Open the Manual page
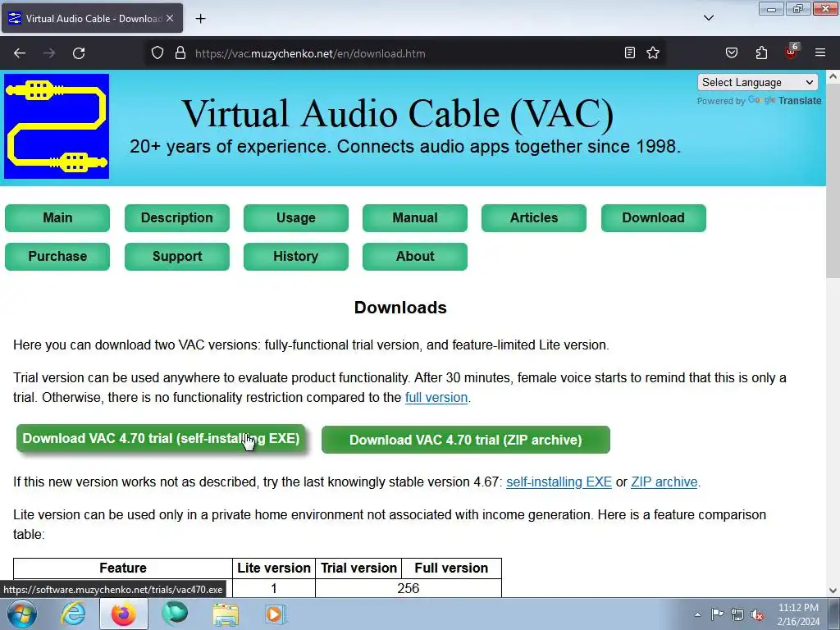 (x=414, y=217)
